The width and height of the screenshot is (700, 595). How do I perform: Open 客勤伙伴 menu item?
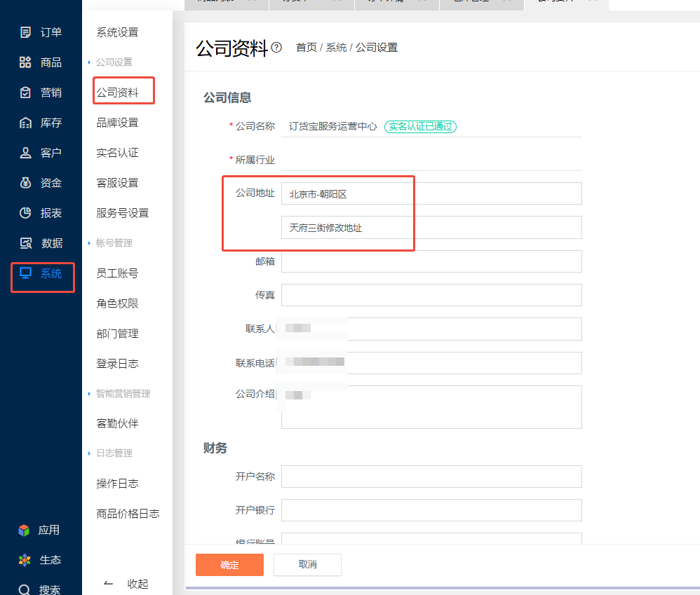point(117,423)
